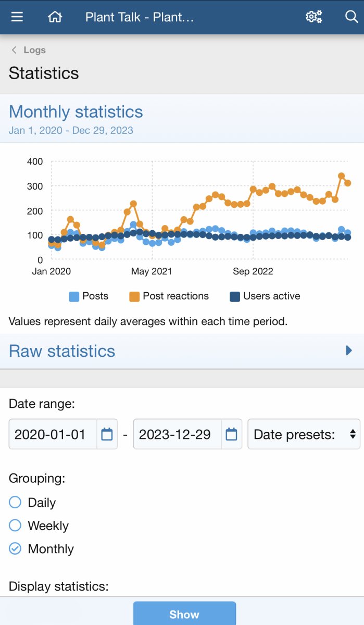Click the Sep 2022 axis label
The image size is (364, 625).
(x=253, y=271)
